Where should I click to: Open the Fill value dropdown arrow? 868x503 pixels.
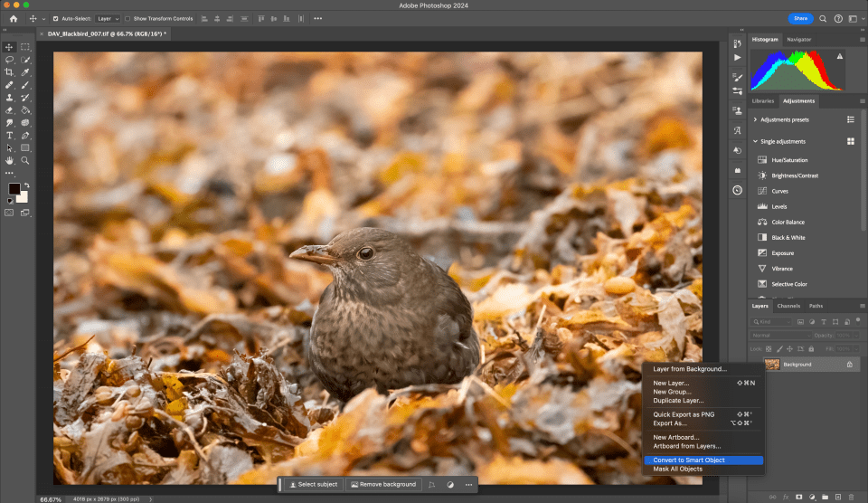coord(857,349)
